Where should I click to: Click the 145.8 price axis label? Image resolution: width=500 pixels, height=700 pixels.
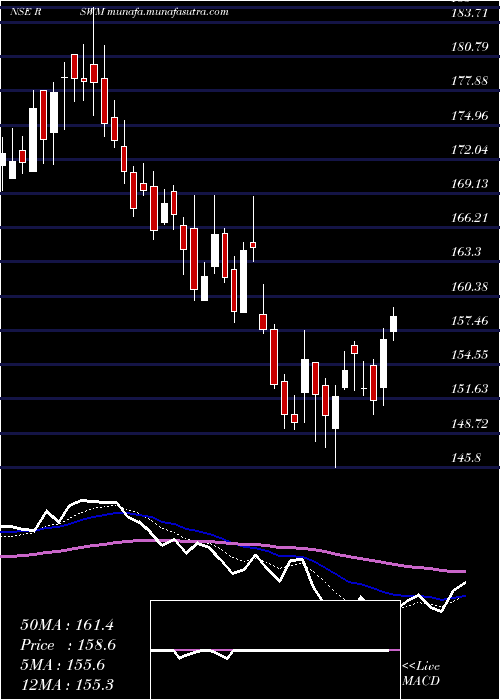pos(465,457)
